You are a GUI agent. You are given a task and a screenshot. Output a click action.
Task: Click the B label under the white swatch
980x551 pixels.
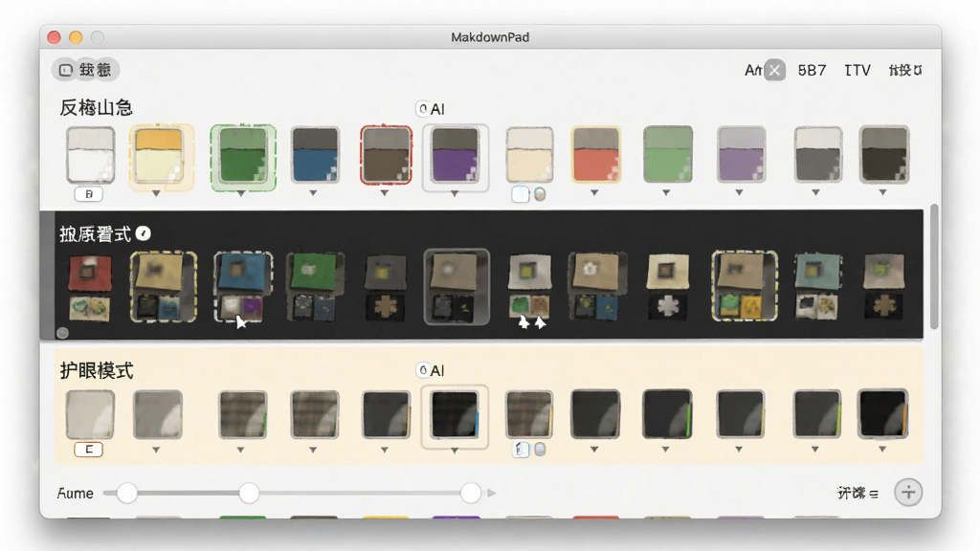click(x=89, y=194)
